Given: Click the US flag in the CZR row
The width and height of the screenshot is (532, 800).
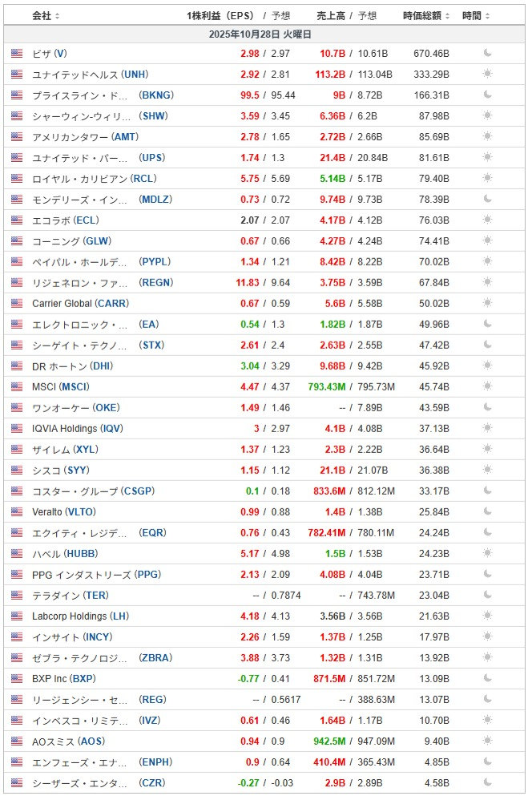Looking at the screenshot, I should click(17, 783).
